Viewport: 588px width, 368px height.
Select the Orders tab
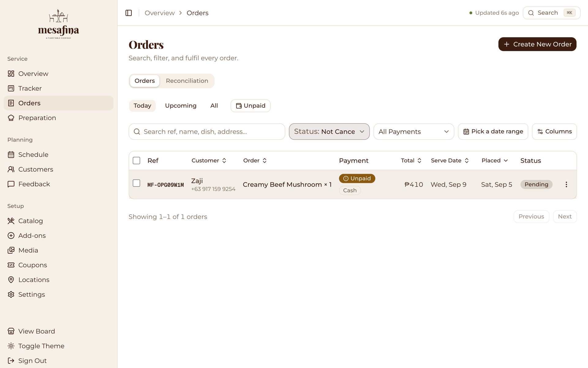(x=145, y=81)
